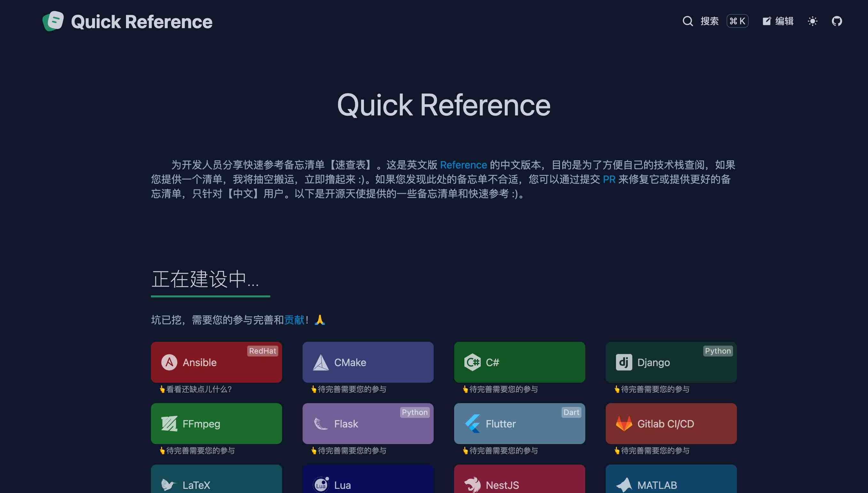Toggle light/dark theme sun icon
This screenshot has width=868, height=493.
pos(812,21)
